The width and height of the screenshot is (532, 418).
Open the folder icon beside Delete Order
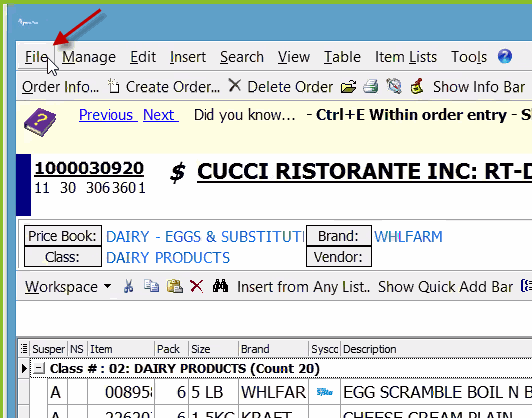tap(349, 87)
